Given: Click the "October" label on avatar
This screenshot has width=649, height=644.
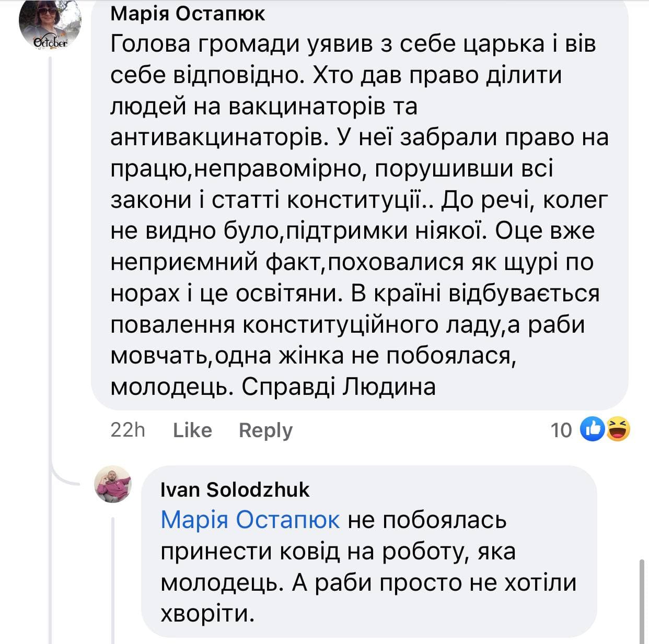Looking at the screenshot, I should (51, 43).
